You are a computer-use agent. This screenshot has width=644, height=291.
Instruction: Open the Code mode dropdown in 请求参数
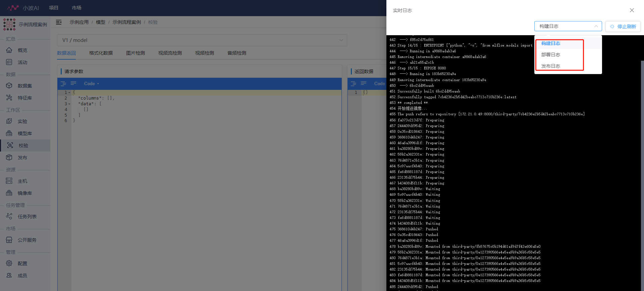click(92, 83)
